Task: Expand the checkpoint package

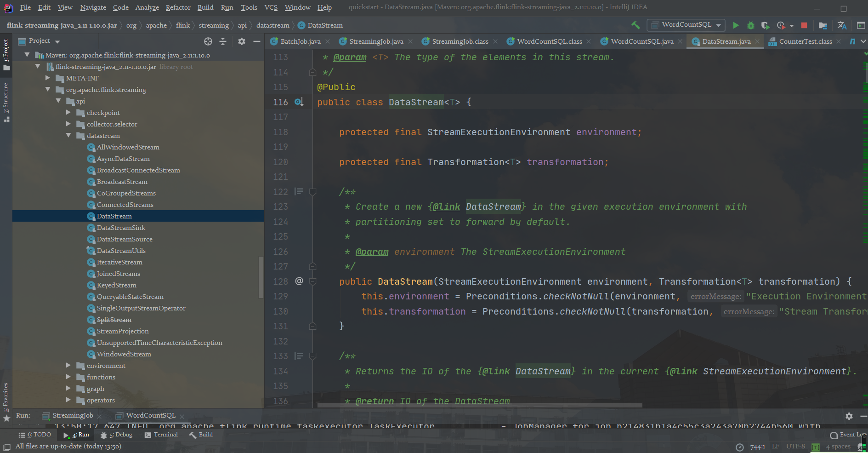Action: tap(68, 112)
